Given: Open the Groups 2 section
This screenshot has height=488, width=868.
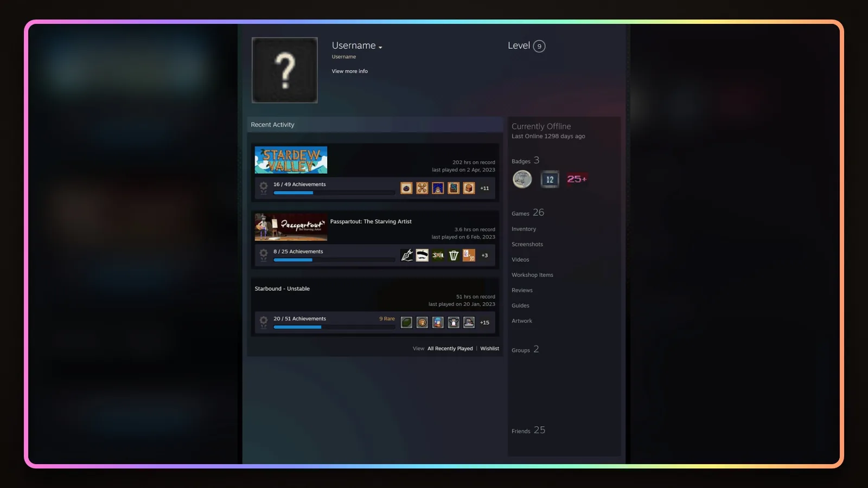Looking at the screenshot, I should 525,349.
